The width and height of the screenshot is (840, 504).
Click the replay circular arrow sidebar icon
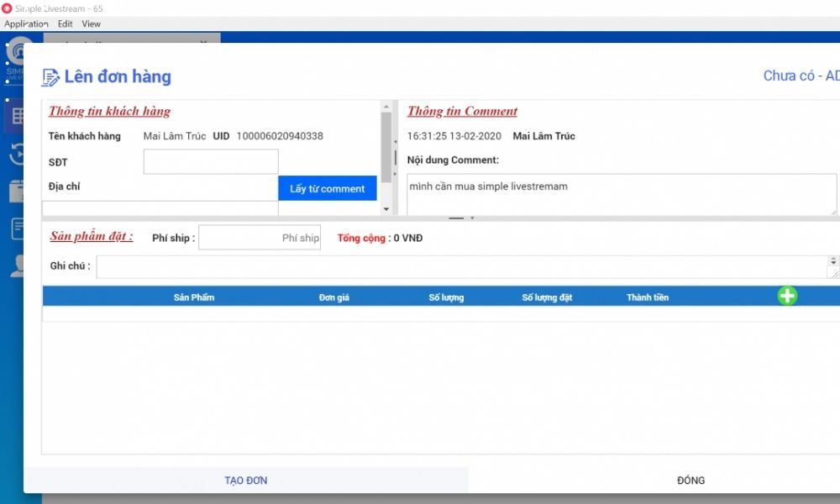(x=16, y=154)
